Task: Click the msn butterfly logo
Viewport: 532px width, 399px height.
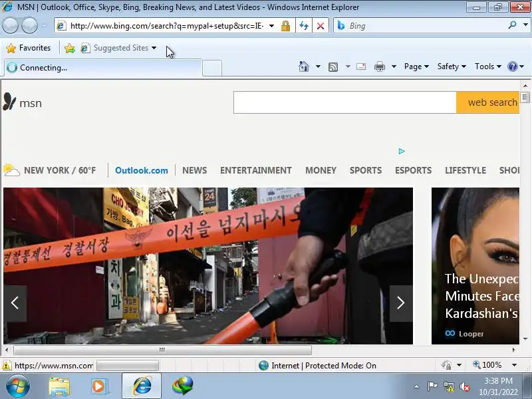Action: (9, 102)
